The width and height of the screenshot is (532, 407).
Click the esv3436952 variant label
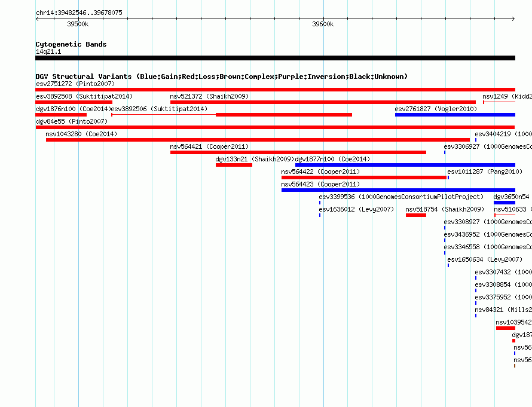click(x=488, y=234)
